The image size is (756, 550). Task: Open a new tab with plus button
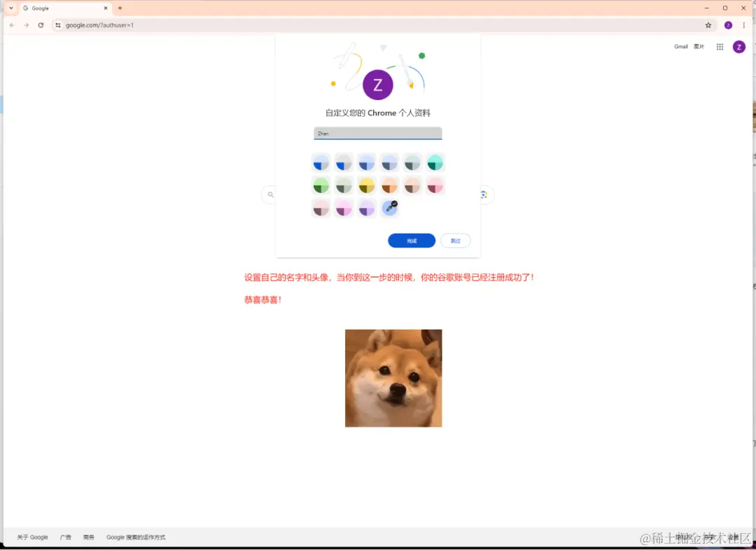click(120, 8)
